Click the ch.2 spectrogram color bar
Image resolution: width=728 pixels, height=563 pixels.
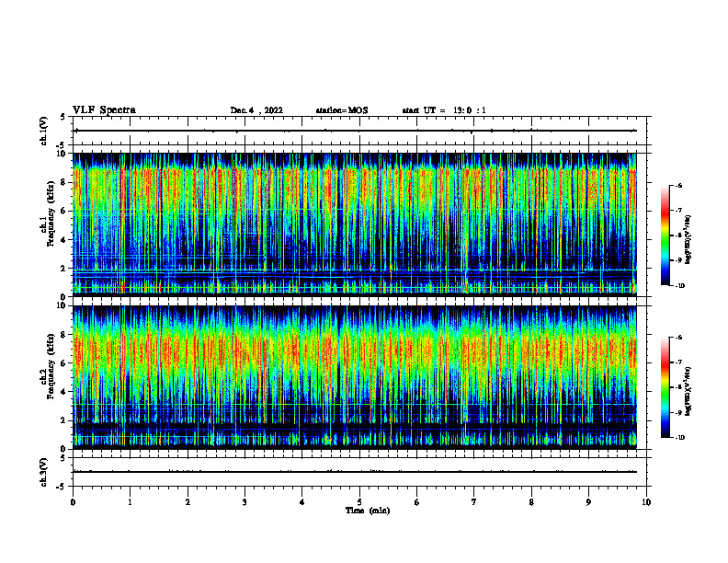pyautogui.click(x=665, y=387)
